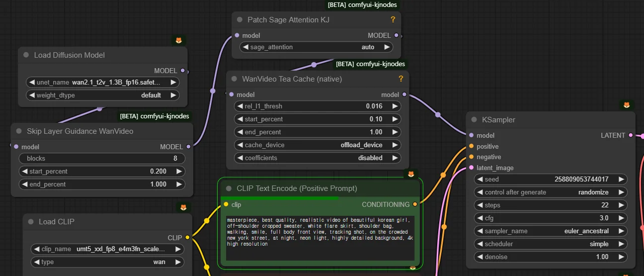Select previous coefficients option arrow
Viewport: 644px width, 276px height.
click(240, 158)
